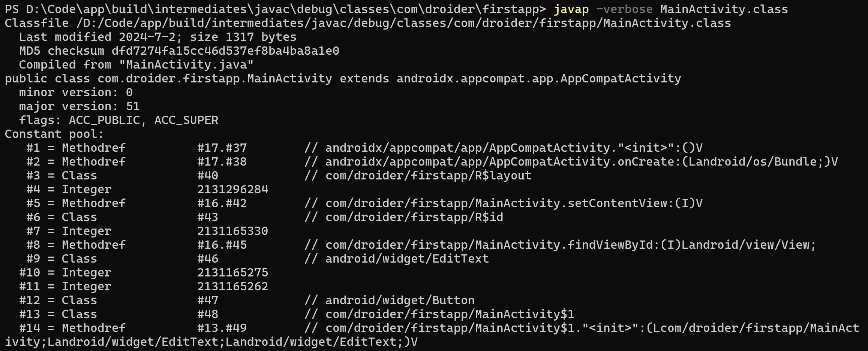
Task: Click constant '#13 = Class' entry
Action: 58,314
